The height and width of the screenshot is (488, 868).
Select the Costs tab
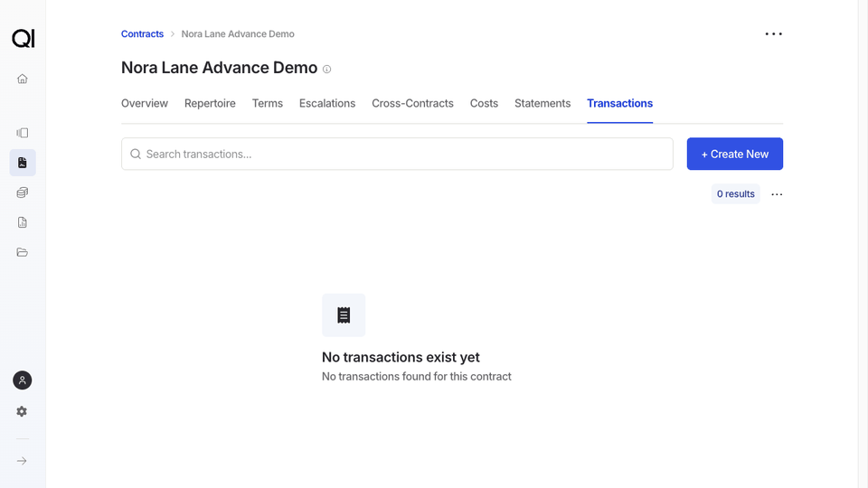pyautogui.click(x=484, y=103)
